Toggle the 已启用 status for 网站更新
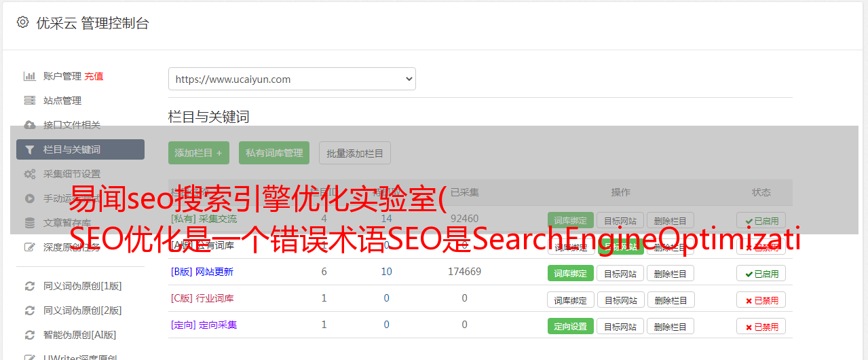Image resolution: width=868 pixels, height=360 pixels. point(761,273)
